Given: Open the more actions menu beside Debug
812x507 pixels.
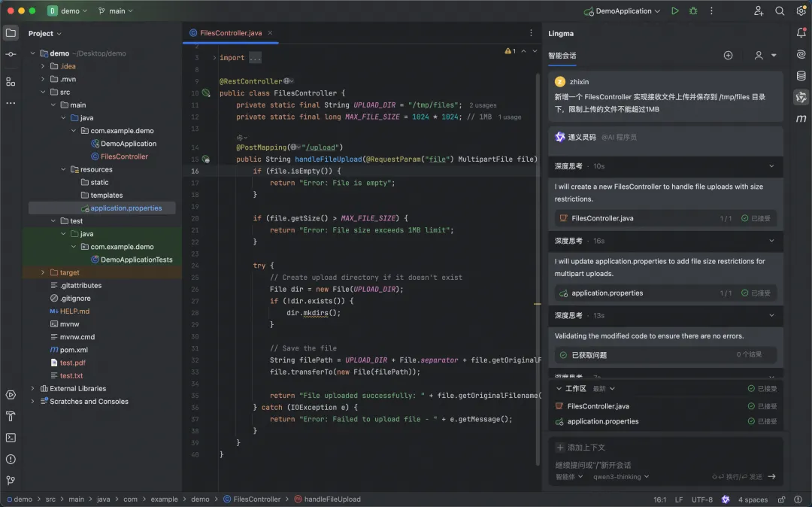Looking at the screenshot, I should 711,11.
